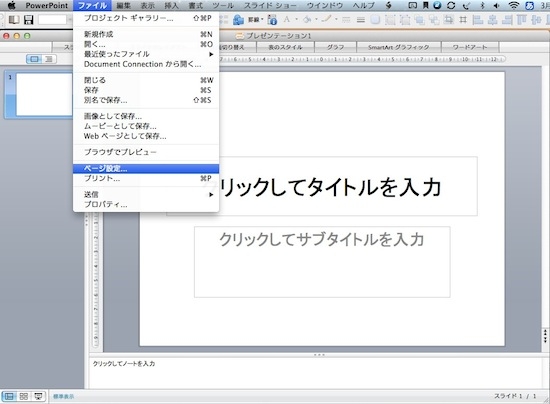Choose 保存 in the File menu
The height and width of the screenshot is (404, 550).
click(x=146, y=90)
